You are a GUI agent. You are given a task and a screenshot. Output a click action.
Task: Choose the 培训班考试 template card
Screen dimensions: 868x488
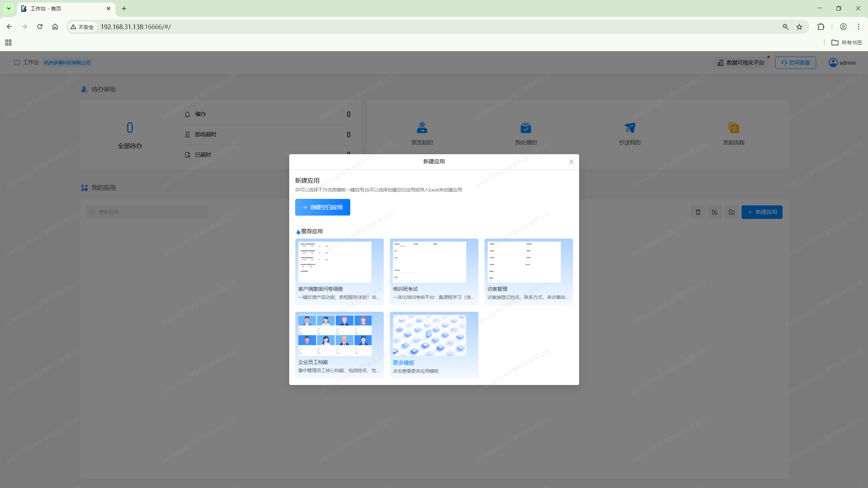(434, 271)
